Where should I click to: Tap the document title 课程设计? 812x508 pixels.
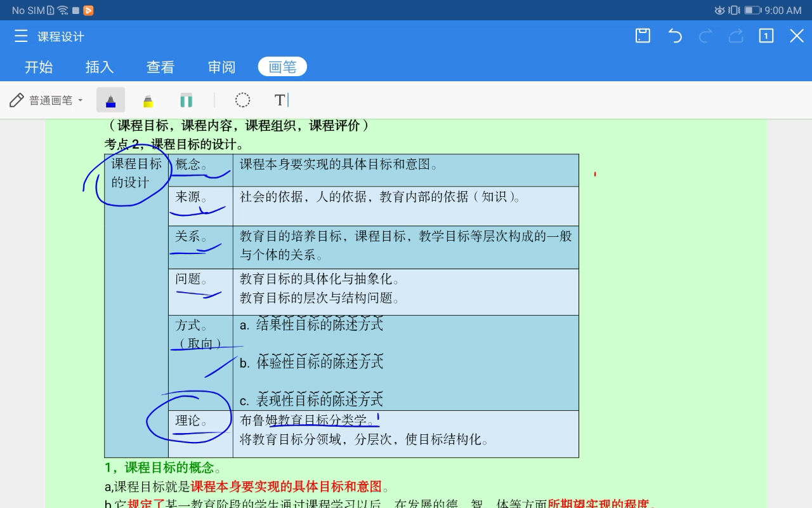point(61,37)
